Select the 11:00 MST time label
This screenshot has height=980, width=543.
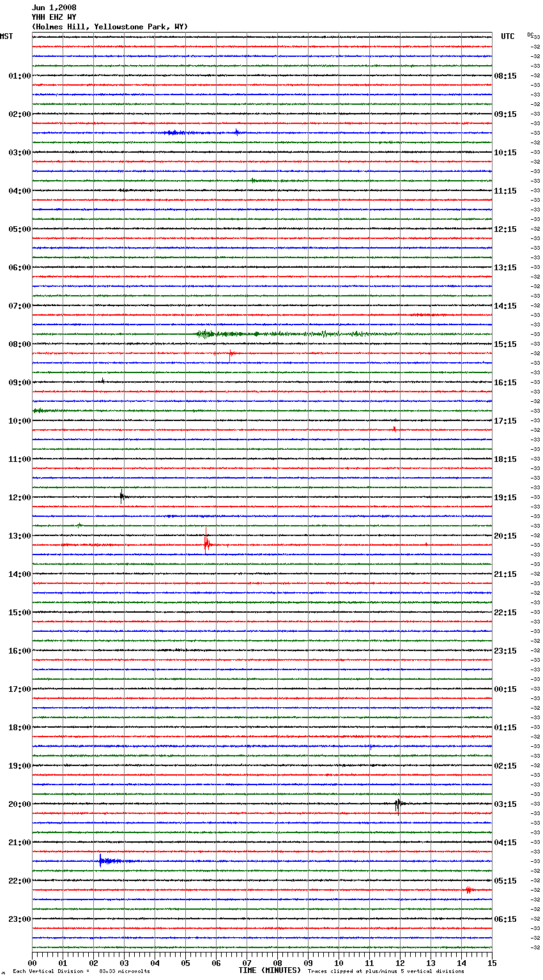point(20,459)
